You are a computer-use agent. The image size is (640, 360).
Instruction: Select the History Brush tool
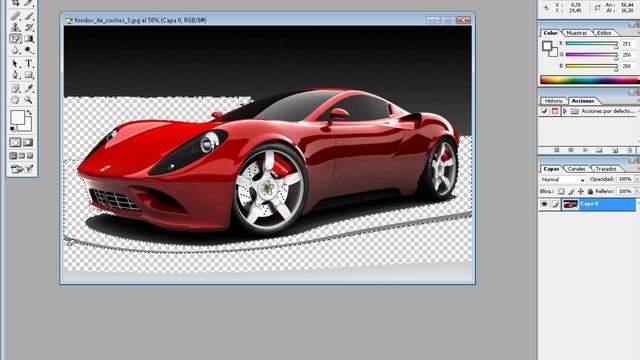point(29,27)
